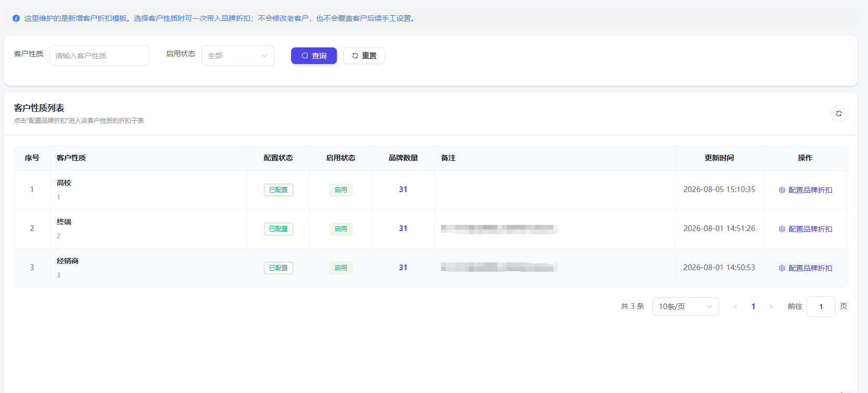Click brand count 31 in the 终端 row
The image size is (868, 393).
click(403, 229)
